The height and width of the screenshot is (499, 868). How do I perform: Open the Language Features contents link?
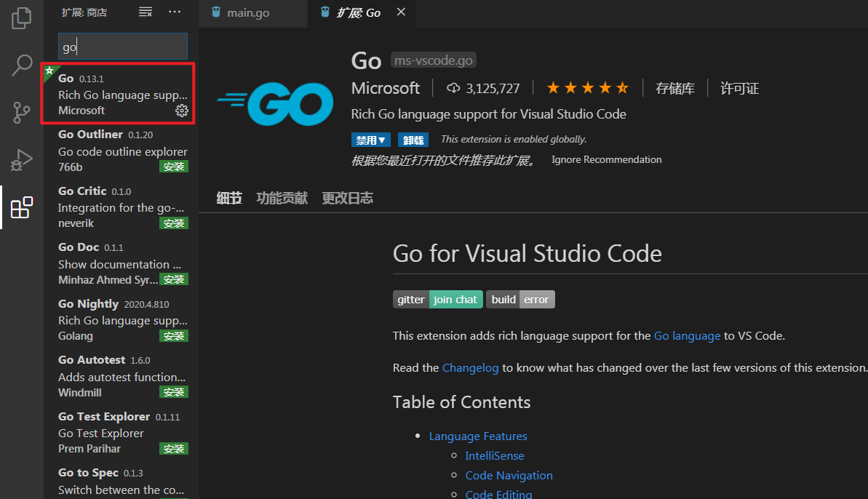click(x=478, y=436)
